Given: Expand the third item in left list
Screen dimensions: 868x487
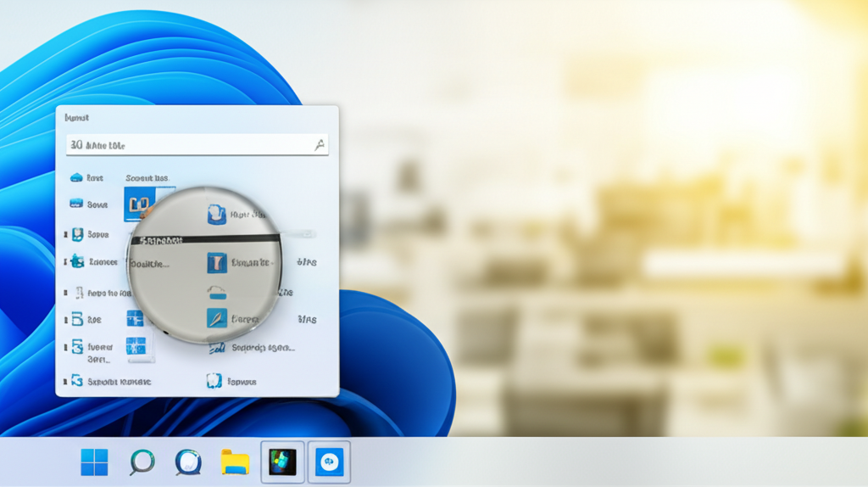Looking at the screenshot, I should coord(66,234).
